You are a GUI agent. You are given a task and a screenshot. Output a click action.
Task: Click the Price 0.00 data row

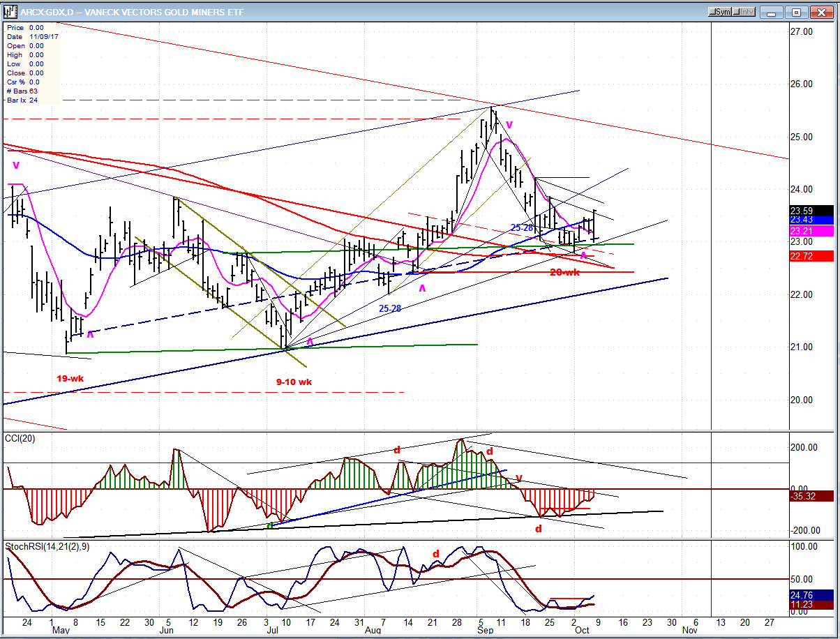coord(25,27)
